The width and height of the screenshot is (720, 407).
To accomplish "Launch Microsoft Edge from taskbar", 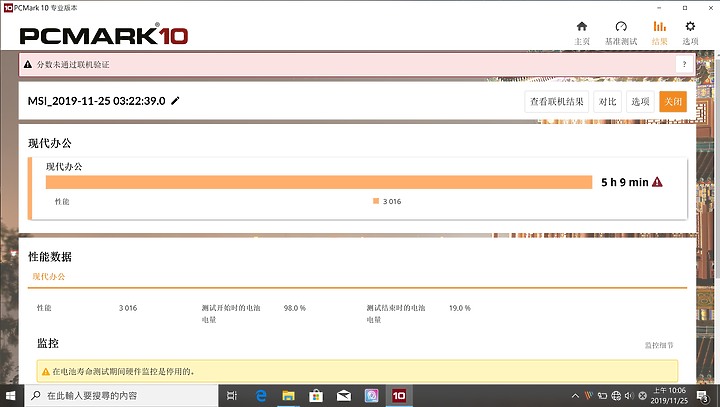I will coord(261,396).
